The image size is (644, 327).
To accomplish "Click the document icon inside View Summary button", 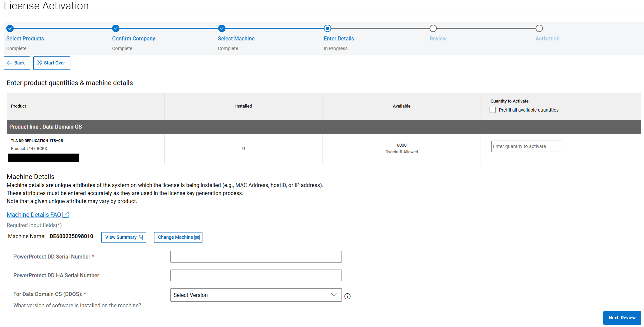I will (141, 237).
